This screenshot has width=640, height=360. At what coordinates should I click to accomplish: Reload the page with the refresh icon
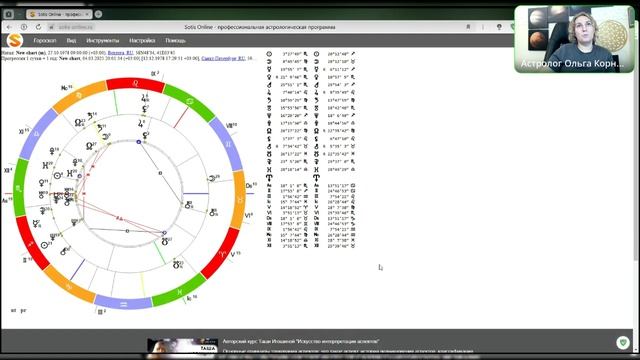[x=38, y=27]
